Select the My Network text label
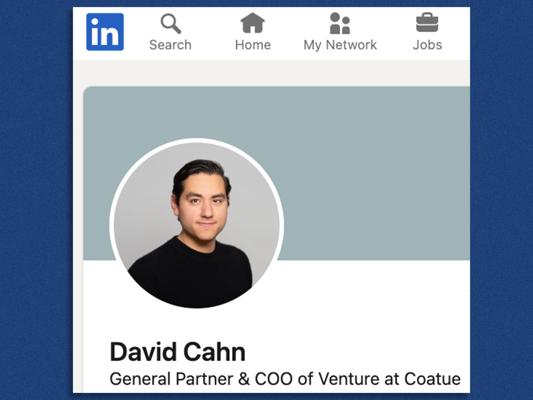 [340, 45]
